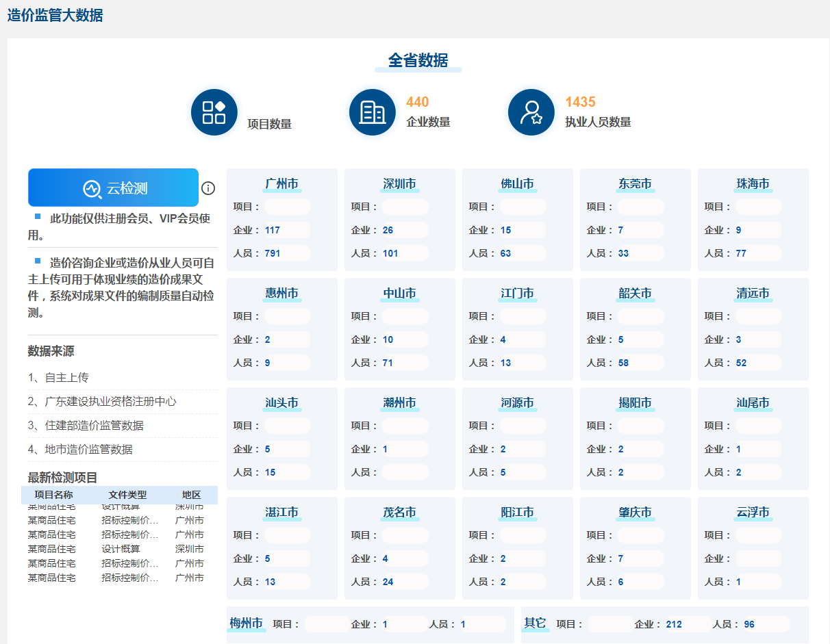Select the 揭阳市 city heading

[x=635, y=403]
